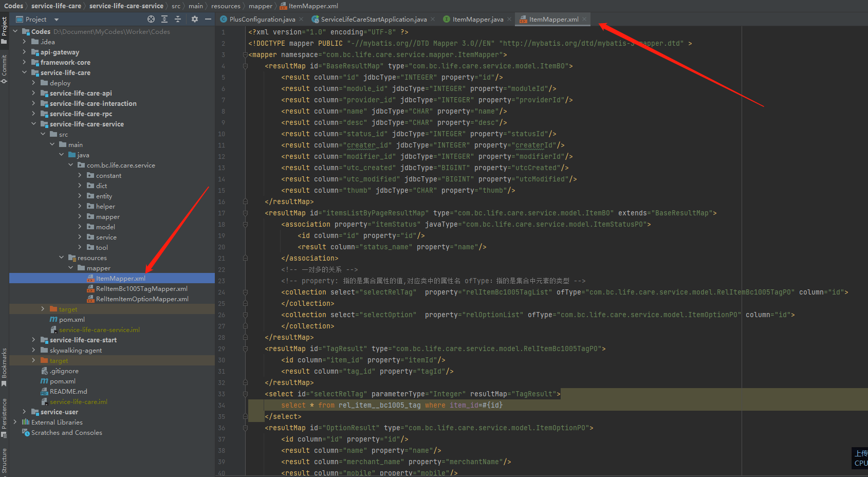Click the ItemMapper.xml breadcrumb
The image size is (868, 477).
313,6
